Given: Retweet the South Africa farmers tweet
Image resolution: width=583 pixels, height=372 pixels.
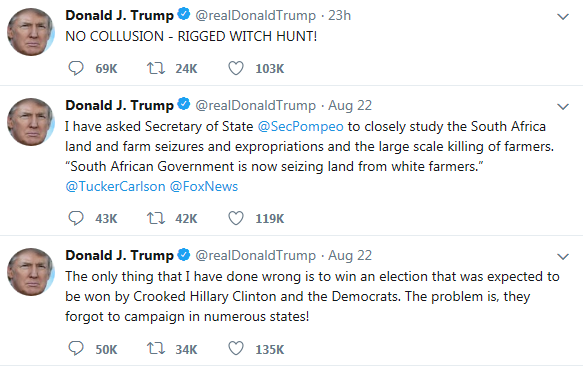Looking at the screenshot, I should click(x=155, y=218).
